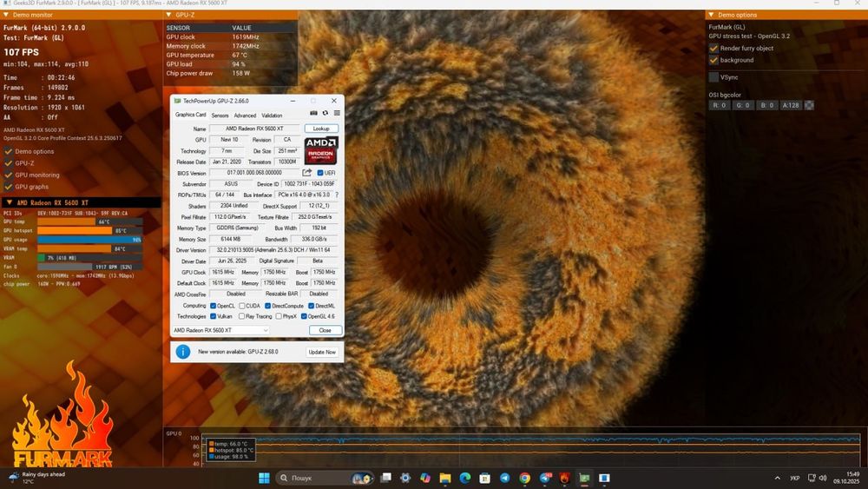Switch to the Sensors tab
The height and width of the screenshot is (489, 868).
[x=220, y=115]
